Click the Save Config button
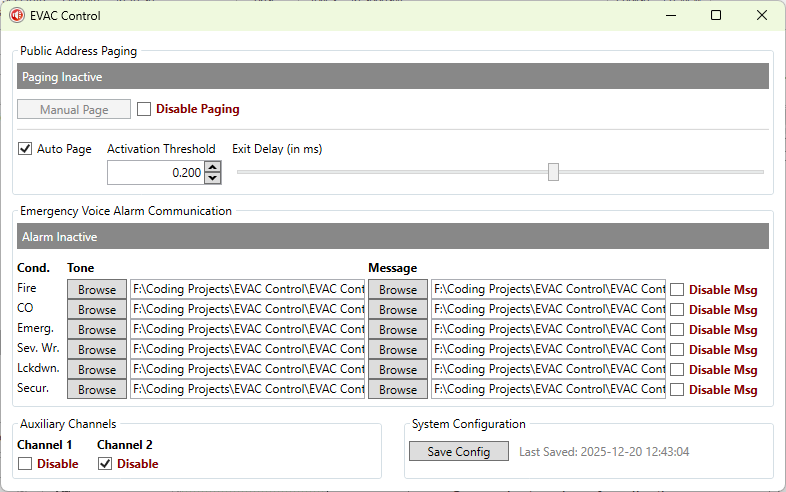Image resolution: width=786 pixels, height=492 pixels. tap(459, 452)
